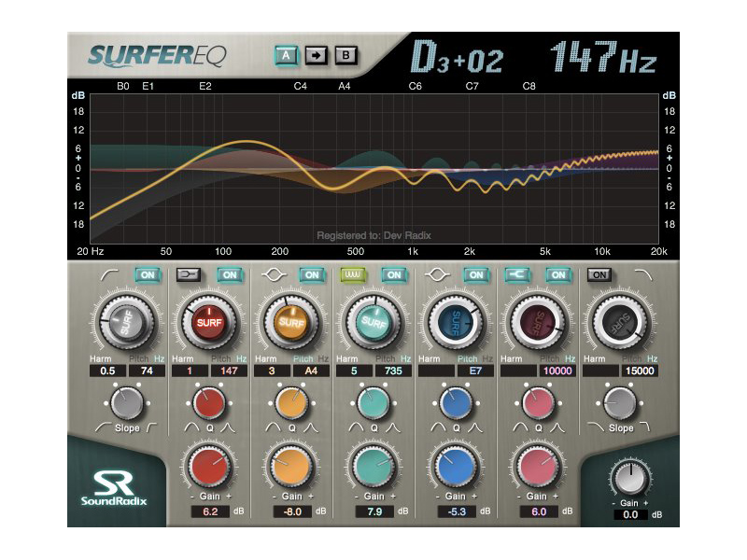747x560 pixels.
Task: Toggle ON button of blue band
Action: (476, 274)
